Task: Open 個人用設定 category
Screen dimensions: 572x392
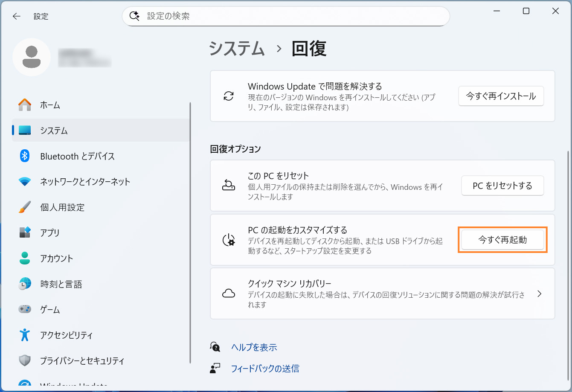Action: pyautogui.click(x=101, y=207)
